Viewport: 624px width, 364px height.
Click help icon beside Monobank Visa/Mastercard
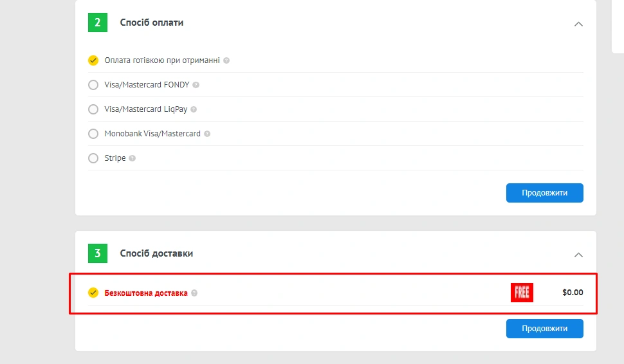pos(207,134)
